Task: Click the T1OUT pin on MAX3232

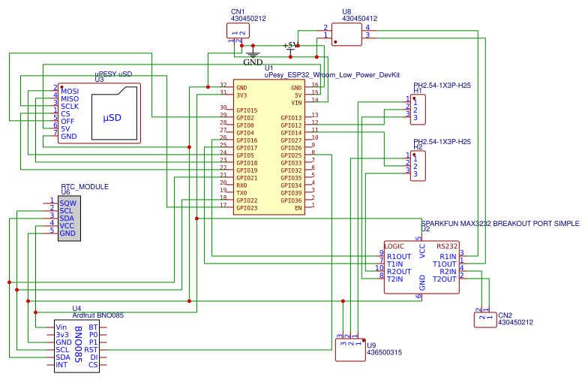Action: pyautogui.click(x=444, y=264)
